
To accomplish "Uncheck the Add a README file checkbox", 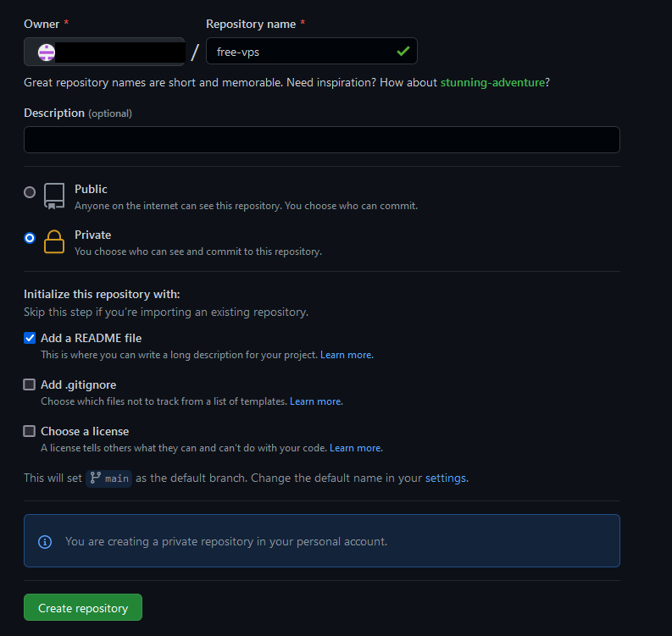I will (x=30, y=338).
